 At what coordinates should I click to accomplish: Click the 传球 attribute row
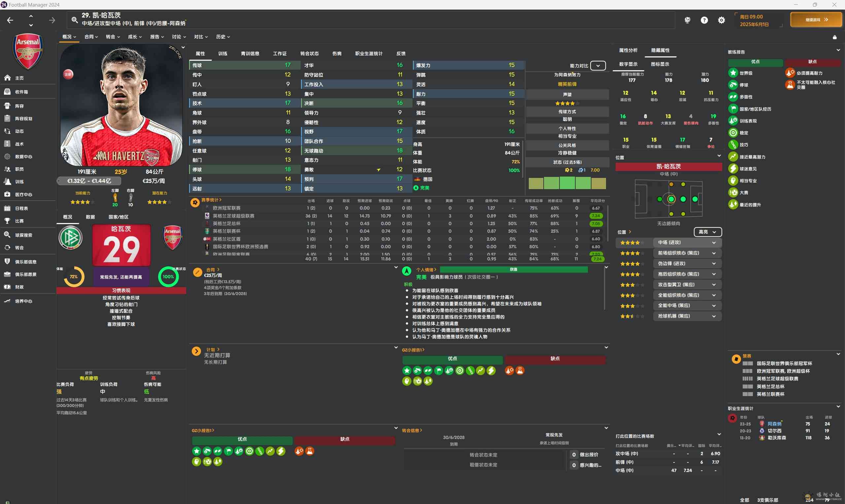pyautogui.click(x=245, y=65)
